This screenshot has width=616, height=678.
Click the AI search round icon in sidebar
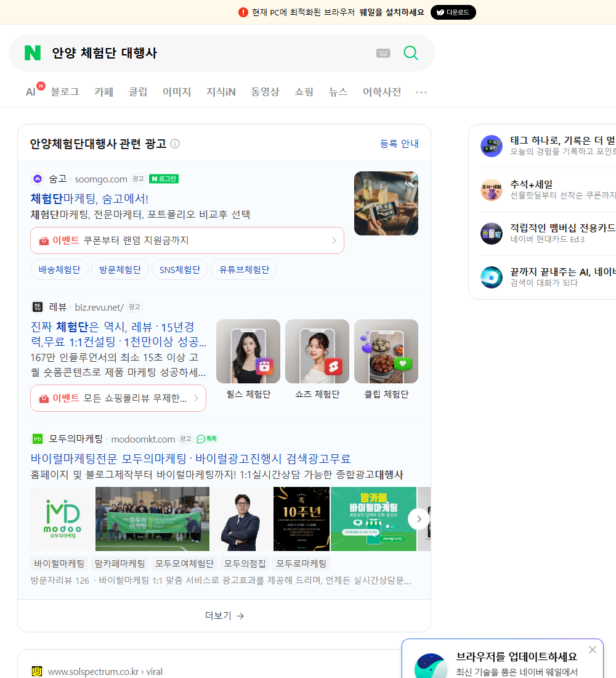(492, 277)
